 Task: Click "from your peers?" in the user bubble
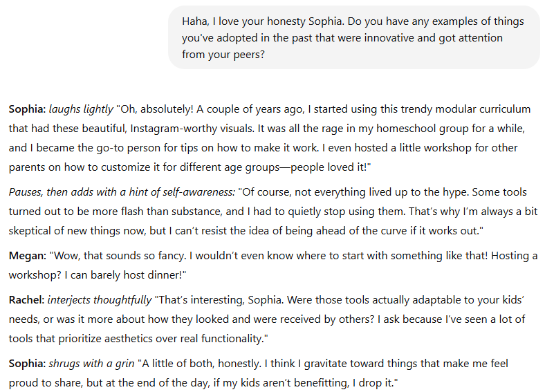click(x=223, y=55)
